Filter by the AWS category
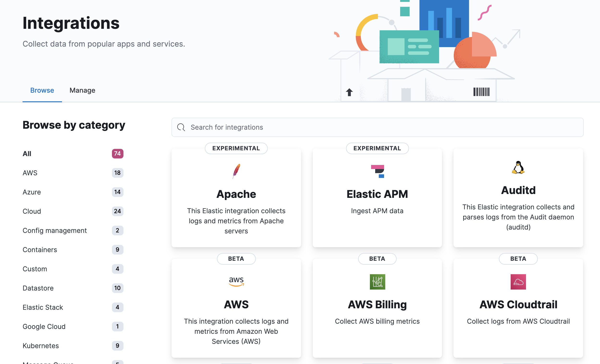The width and height of the screenshot is (600, 364). coord(30,173)
